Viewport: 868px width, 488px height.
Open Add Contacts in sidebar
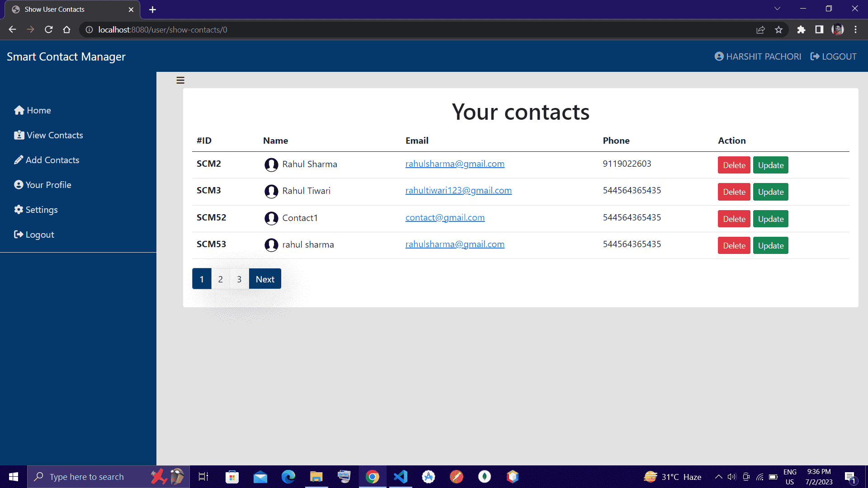[x=47, y=160]
